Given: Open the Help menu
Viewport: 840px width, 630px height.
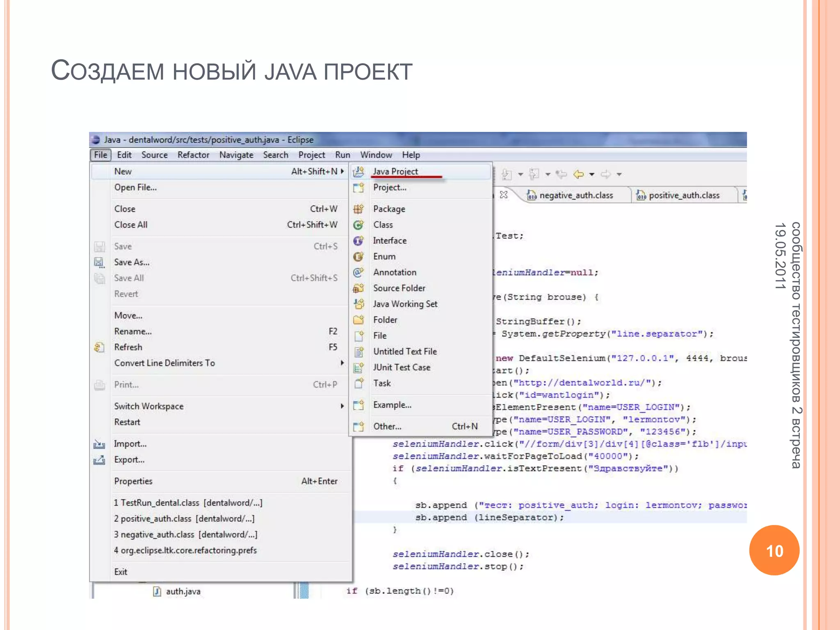Looking at the screenshot, I should tap(411, 155).
